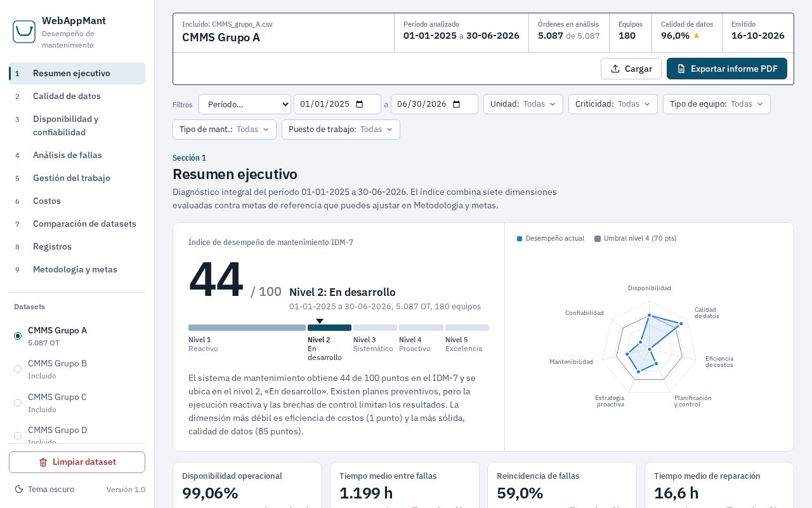Expand the Unidad filter dropdown
This screenshot has height=508, width=812.
click(523, 104)
